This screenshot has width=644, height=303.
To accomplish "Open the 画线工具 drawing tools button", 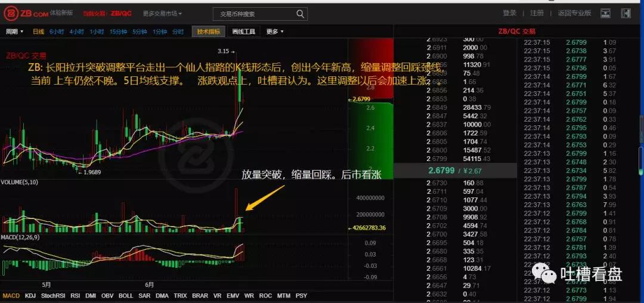I will [243, 31].
